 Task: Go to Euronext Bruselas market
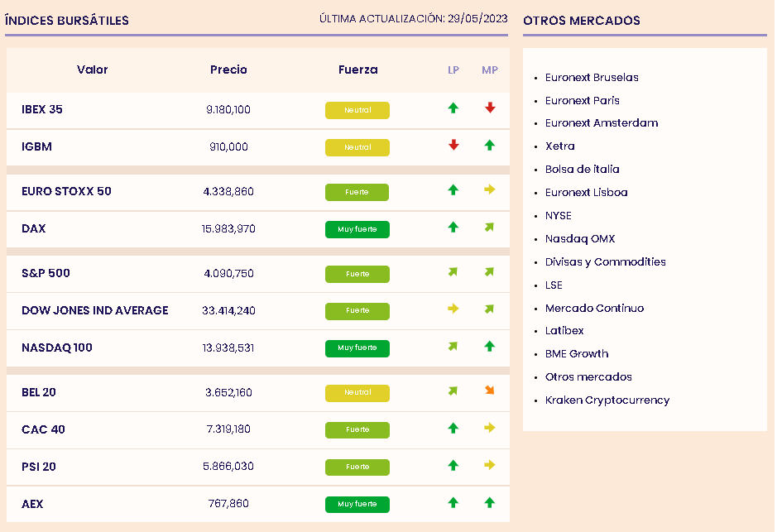[592, 77]
